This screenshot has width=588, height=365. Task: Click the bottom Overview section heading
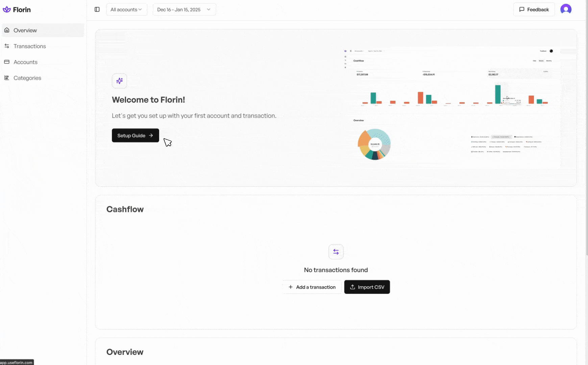coord(125,352)
